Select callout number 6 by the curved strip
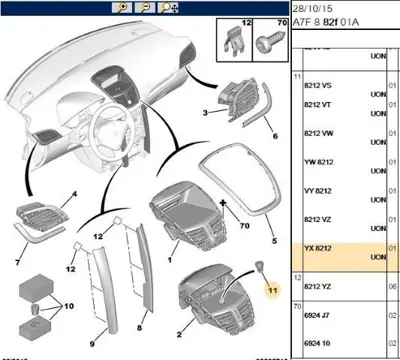The image size is (400, 360). coord(275,136)
